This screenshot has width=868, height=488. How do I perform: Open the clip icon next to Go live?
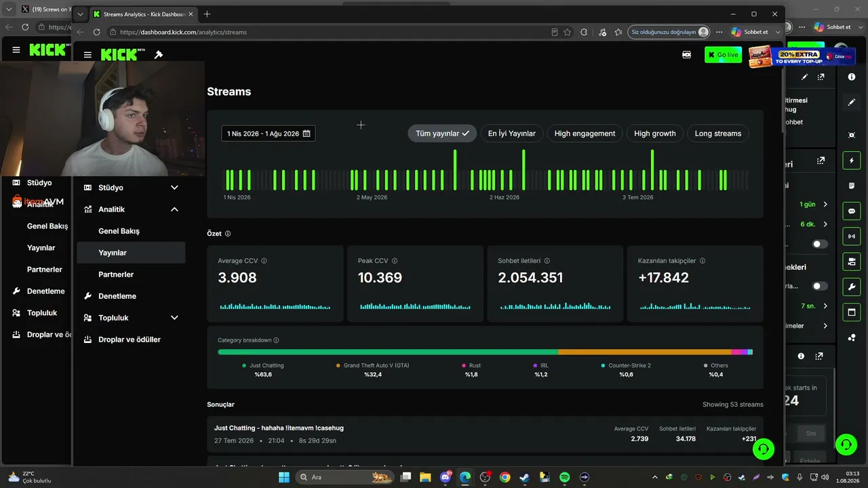(x=687, y=55)
